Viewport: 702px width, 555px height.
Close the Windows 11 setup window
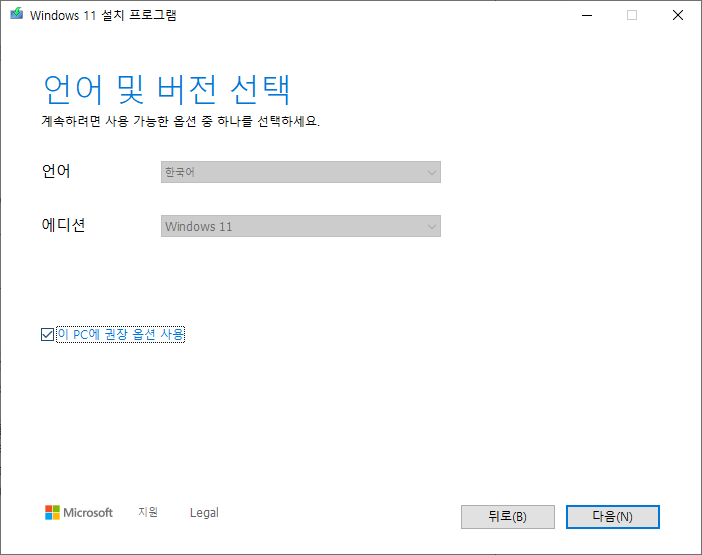[x=678, y=15]
